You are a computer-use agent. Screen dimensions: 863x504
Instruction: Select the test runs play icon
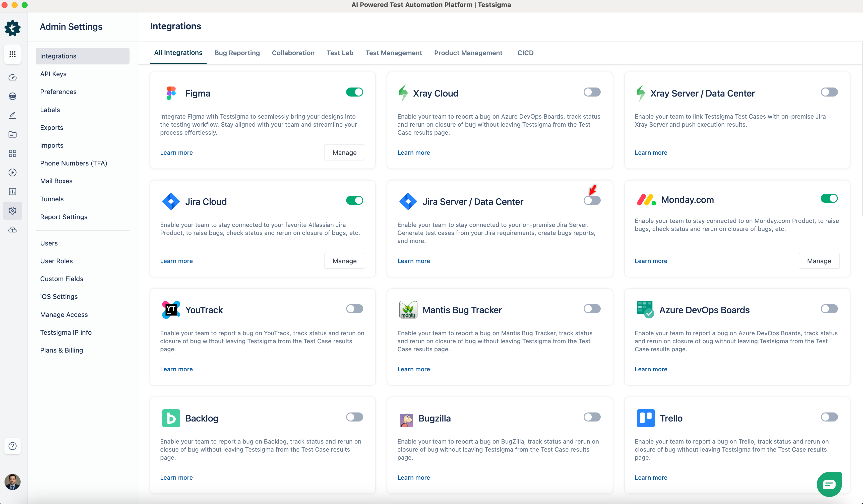click(12, 173)
